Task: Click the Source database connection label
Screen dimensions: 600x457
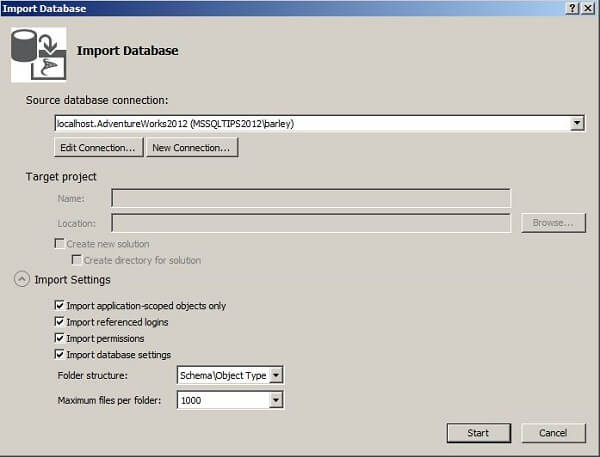Action: (97, 100)
